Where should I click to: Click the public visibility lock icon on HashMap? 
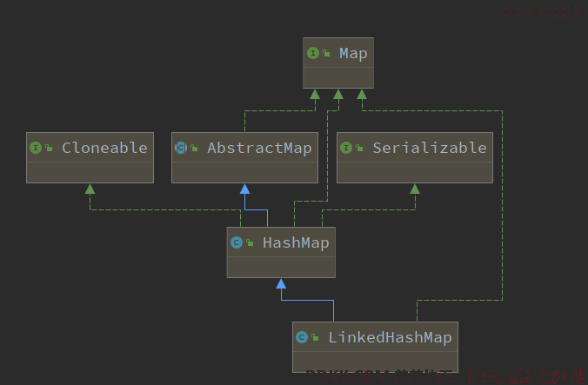coord(250,242)
